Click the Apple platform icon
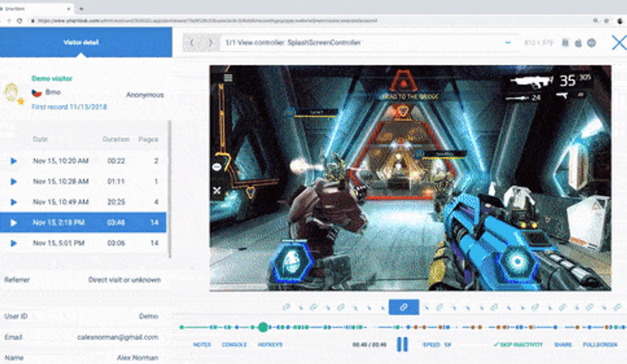Viewport: 627px width, 364px height. (x=578, y=42)
